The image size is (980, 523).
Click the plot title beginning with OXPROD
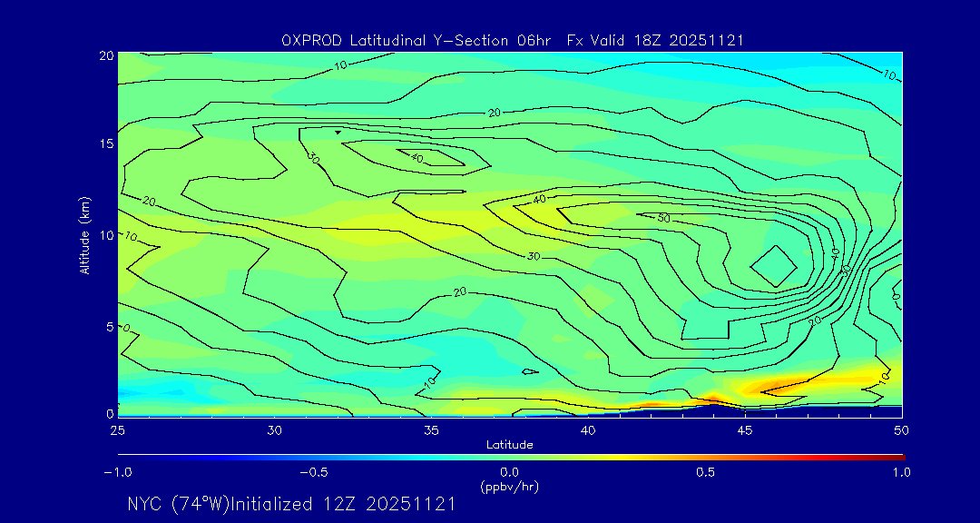pyautogui.click(x=514, y=40)
